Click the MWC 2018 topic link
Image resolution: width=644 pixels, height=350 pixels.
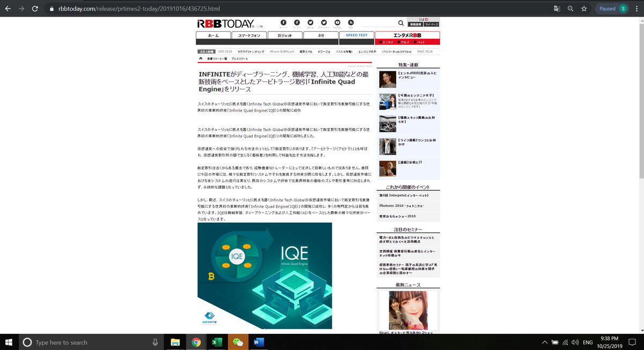425,51
